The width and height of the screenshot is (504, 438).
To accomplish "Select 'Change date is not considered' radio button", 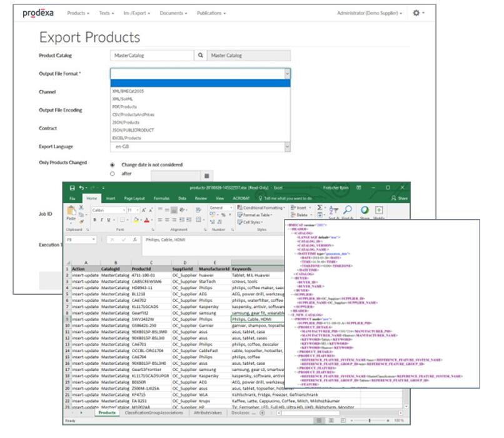I will coord(113,165).
